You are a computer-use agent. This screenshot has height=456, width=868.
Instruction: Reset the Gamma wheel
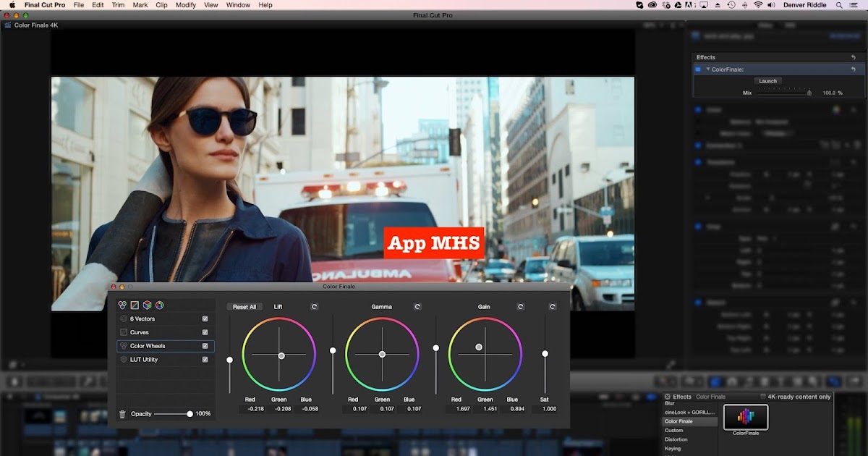point(417,307)
